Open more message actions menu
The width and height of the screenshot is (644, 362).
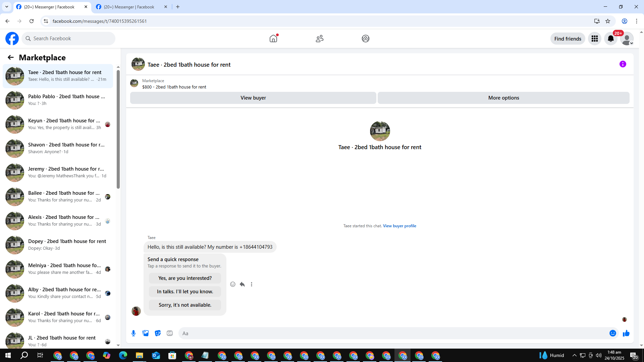252,284
